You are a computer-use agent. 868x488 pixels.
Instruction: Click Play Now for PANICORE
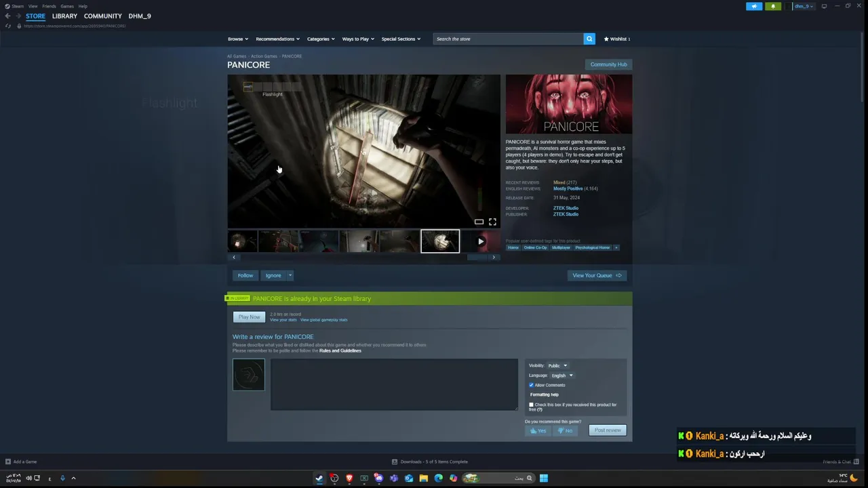(249, 317)
